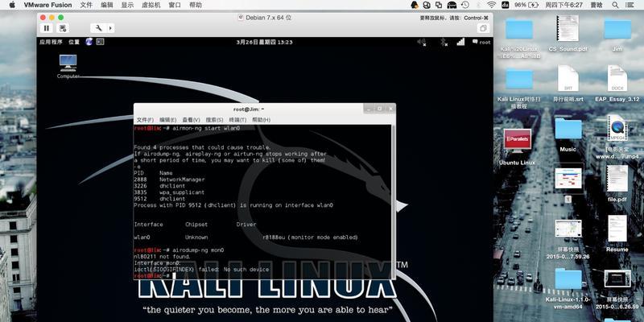Open the 虚拟机 menu in macOS menu bar
This screenshot has height=322, width=644.
point(151,5)
